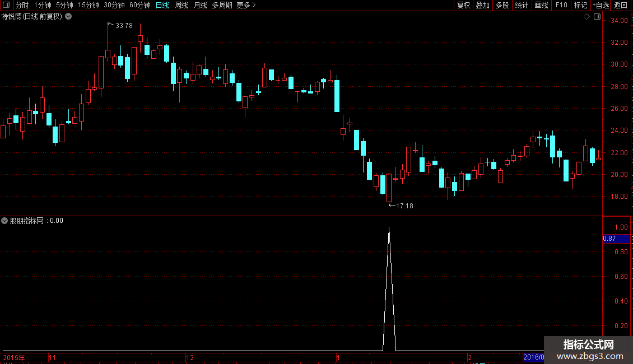Expand the 股朋指标网 indicator dropdown
The image size is (633, 364).
tap(4, 221)
